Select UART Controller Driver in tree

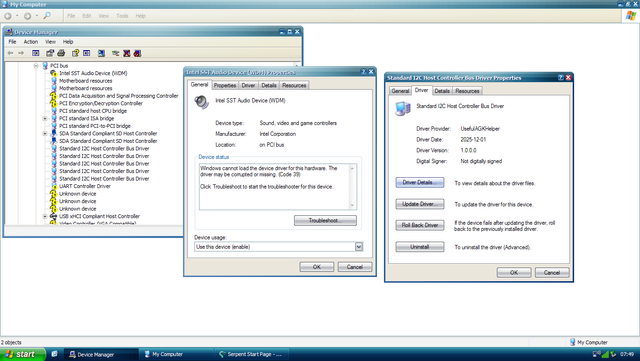point(84,186)
